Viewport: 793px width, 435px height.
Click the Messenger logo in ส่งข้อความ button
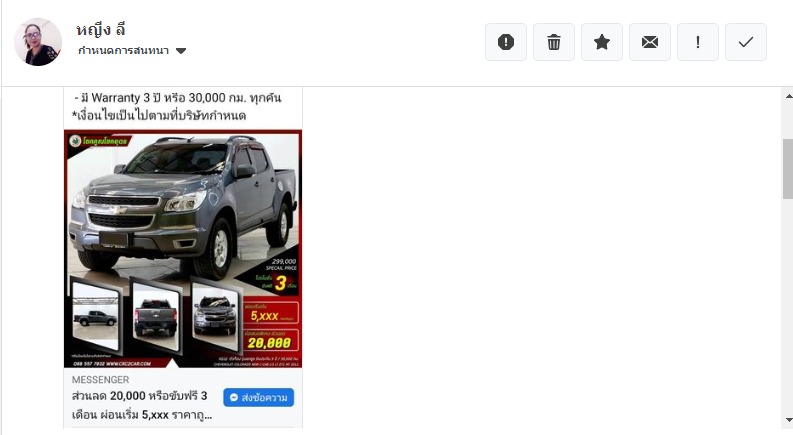point(234,398)
